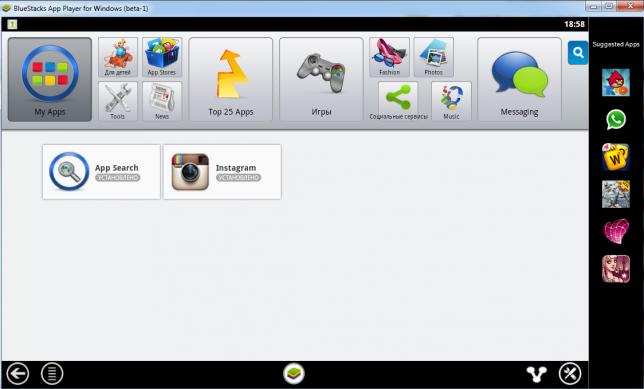
Task: Open the Top 25 Apps category
Action: pos(230,79)
